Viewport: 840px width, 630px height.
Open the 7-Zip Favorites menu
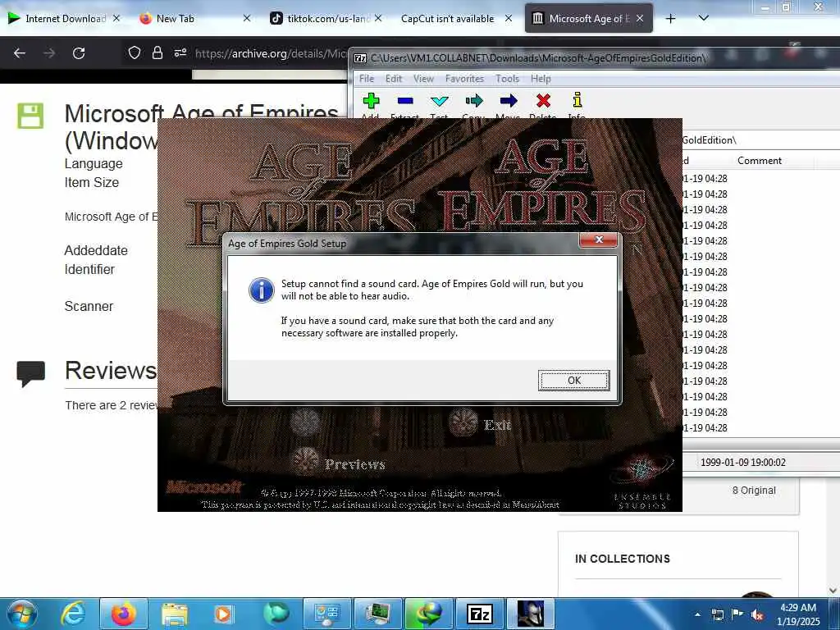tap(464, 79)
